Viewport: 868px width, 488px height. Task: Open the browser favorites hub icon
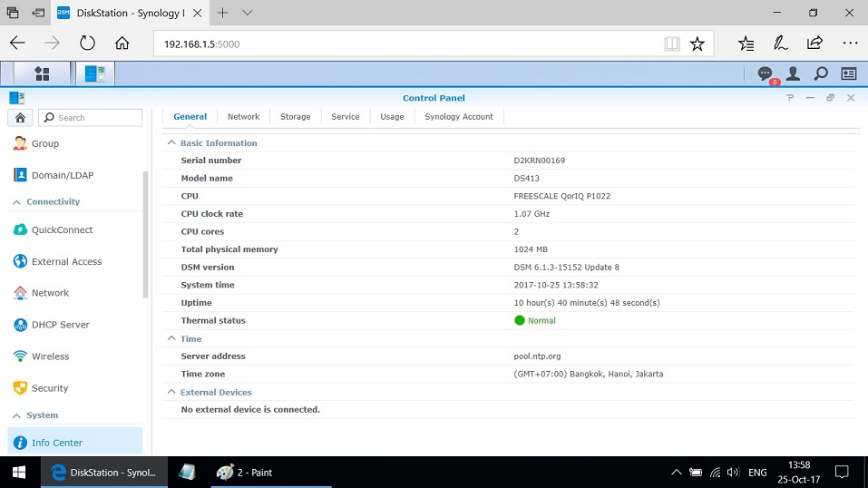point(746,44)
